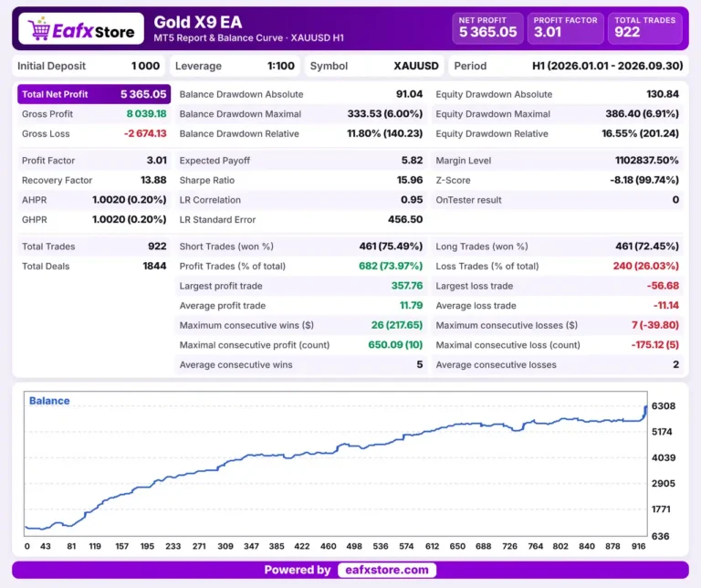Click the Average consecutive wins label
This screenshot has width=701, height=588.
pyautogui.click(x=235, y=365)
